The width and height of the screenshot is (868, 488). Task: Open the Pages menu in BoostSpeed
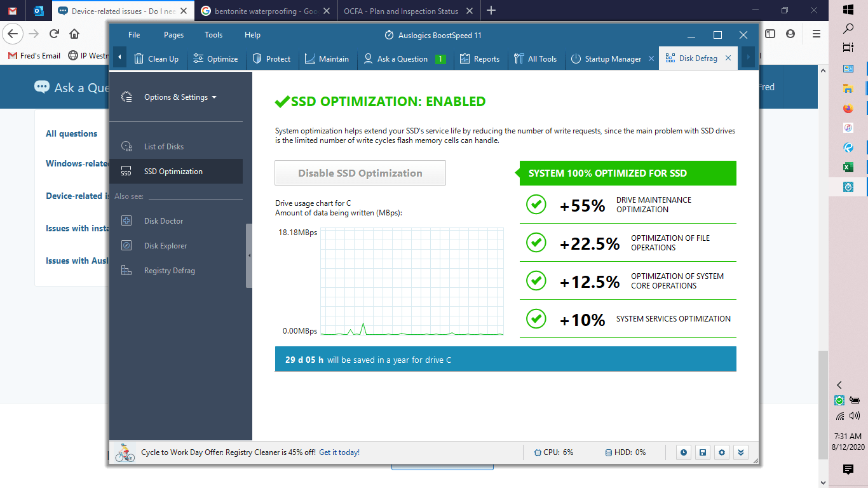click(x=173, y=35)
